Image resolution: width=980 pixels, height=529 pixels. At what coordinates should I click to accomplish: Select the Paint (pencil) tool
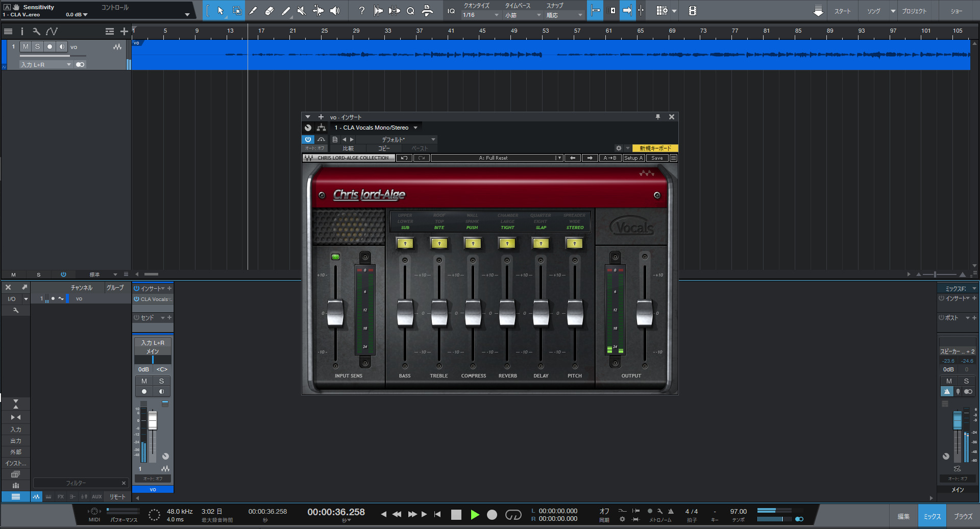tap(286, 11)
